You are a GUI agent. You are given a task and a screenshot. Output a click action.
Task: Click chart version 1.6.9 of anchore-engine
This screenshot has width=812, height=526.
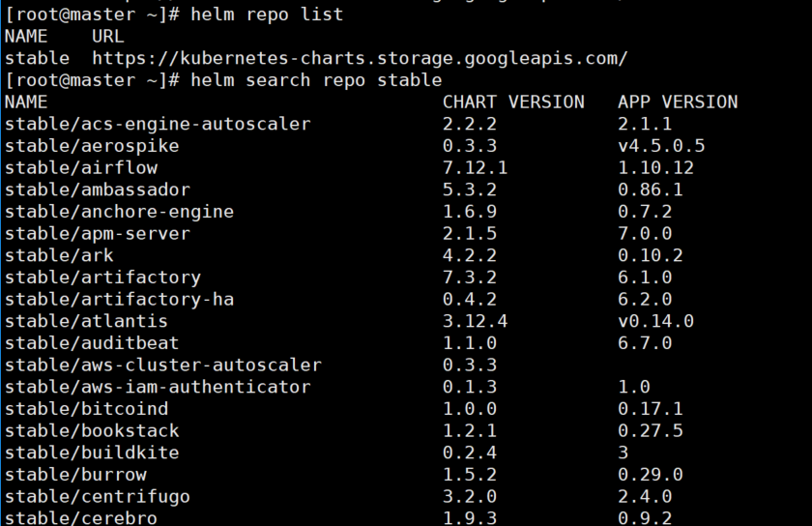click(470, 212)
